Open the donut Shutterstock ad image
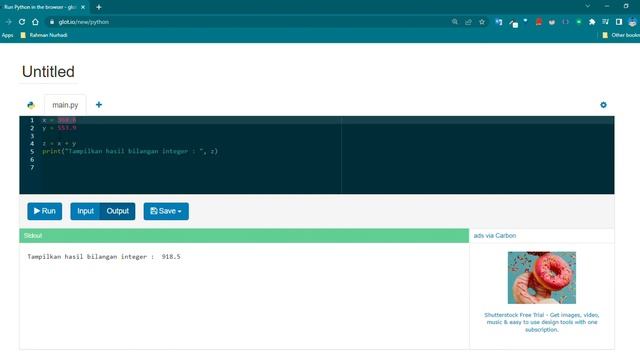 point(542,278)
